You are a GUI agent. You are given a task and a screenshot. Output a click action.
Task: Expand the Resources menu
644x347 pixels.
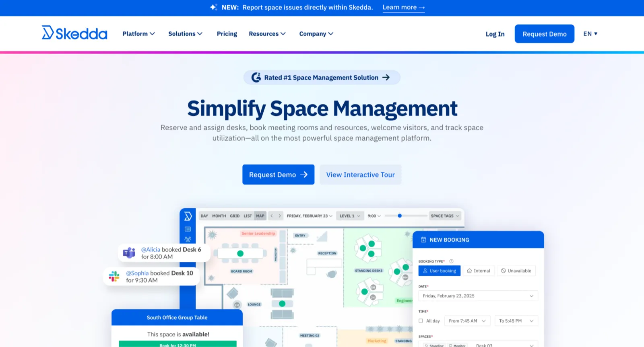tap(267, 34)
